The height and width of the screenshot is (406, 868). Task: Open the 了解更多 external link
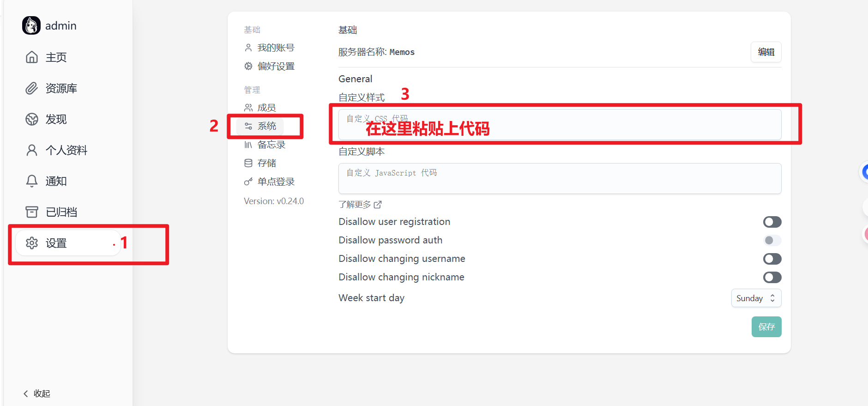(x=360, y=205)
